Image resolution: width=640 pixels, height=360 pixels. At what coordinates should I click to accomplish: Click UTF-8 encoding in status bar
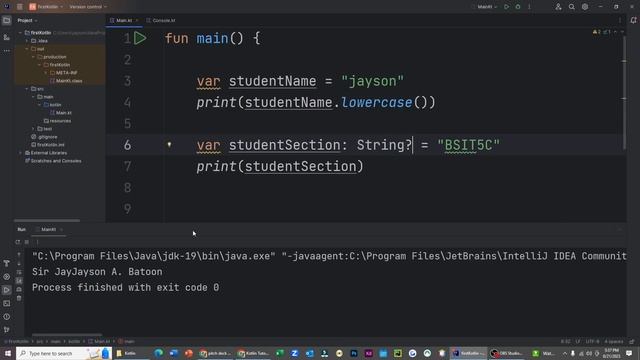(593, 342)
